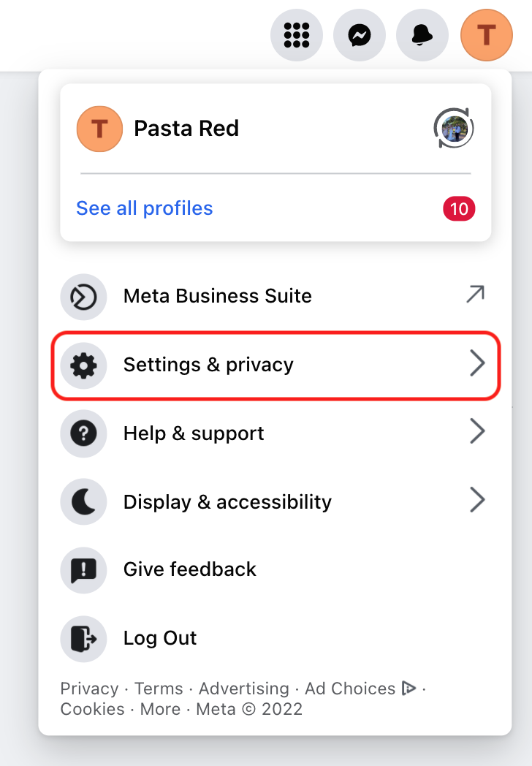The width and height of the screenshot is (532, 766).
Task: Select the Settings gear icon
Action: (83, 363)
